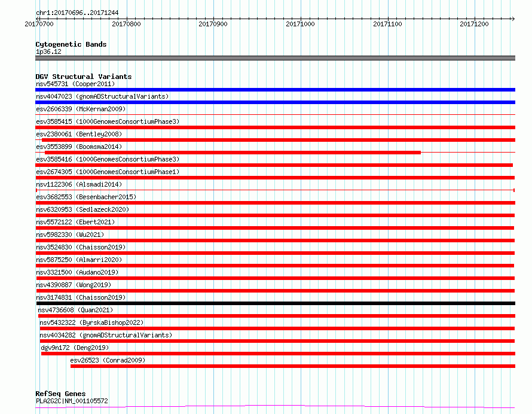The width and height of the screenshot is (532, 414).
Task: Select nsv5572122 (Ebert2021) variant
Action: [x=75, y=222]
